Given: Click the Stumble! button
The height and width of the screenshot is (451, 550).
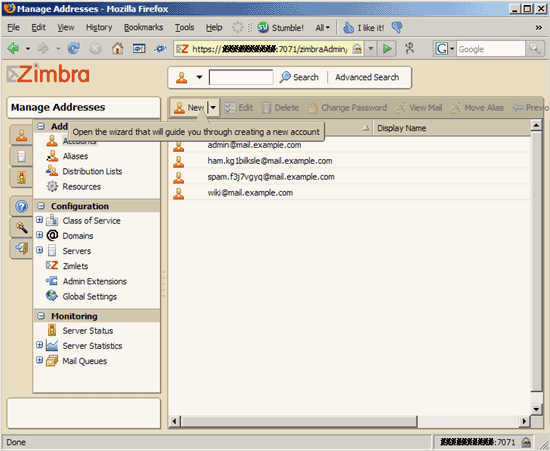Looking at the screenshot, I should coord(281,28).
